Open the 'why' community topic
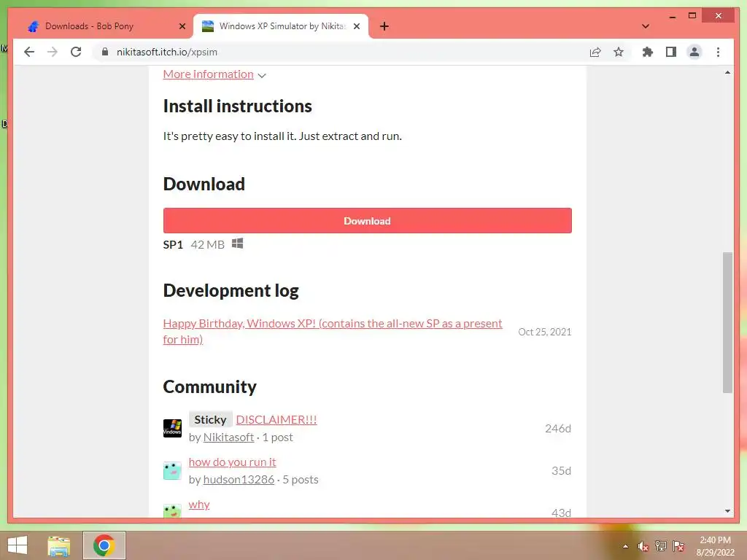The image size is (747, 560). [x=199, y=505]
